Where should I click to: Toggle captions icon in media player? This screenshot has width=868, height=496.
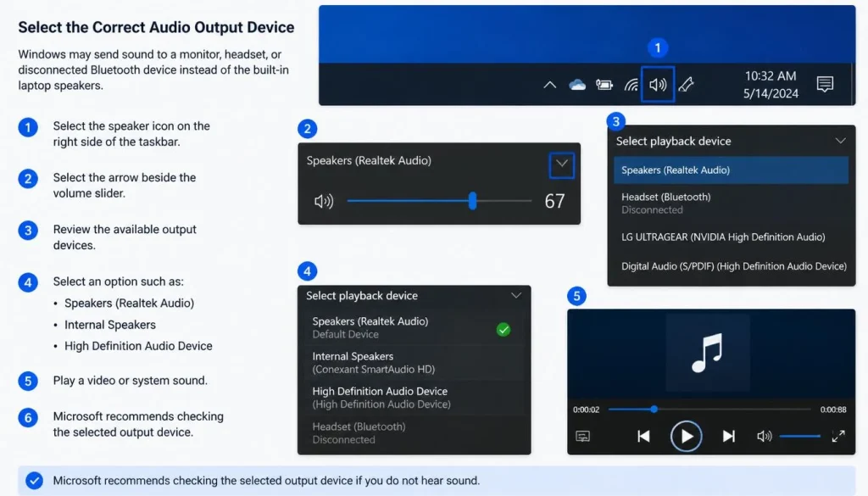click(582, 436)
